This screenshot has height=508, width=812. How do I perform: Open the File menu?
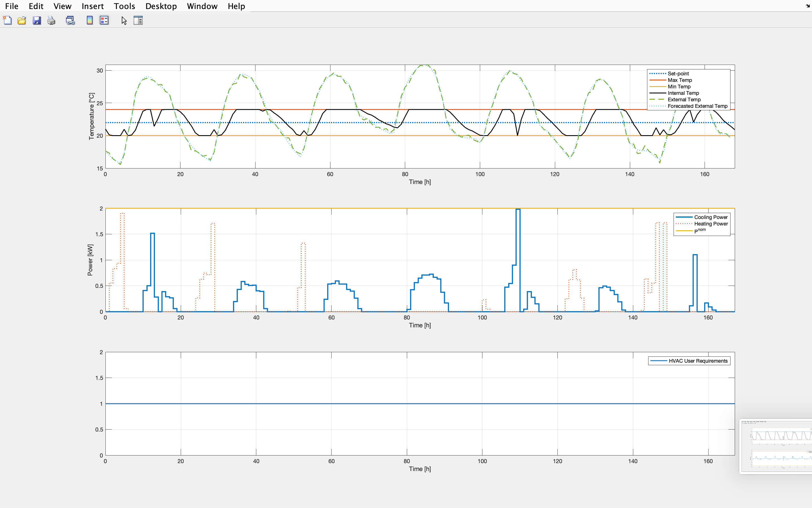tap(12, 6)
